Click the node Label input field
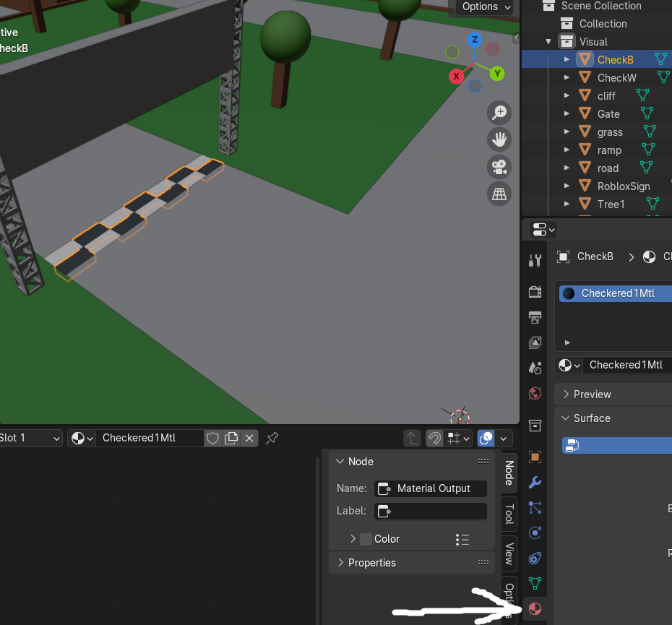Viewport: 672px width, 625px height. tap(430, 511)
